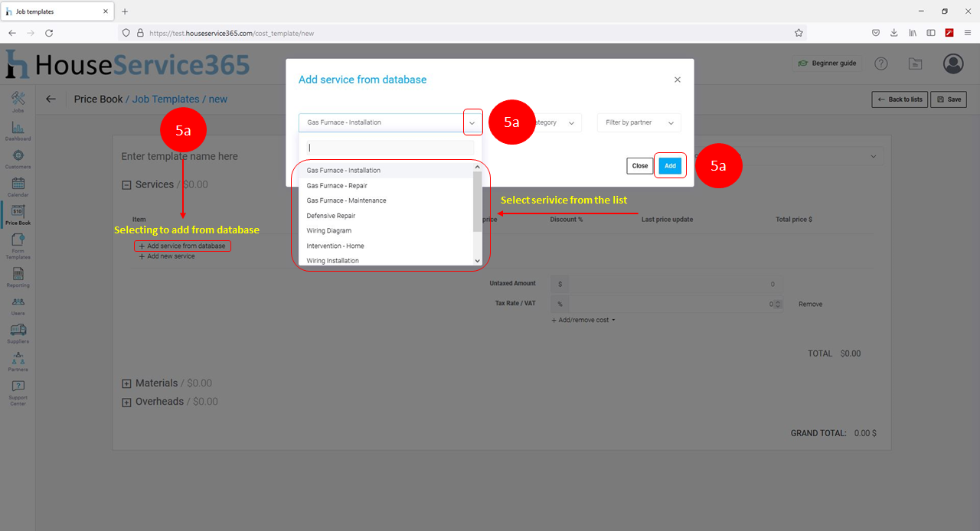Select Price Book in the sidebar
Image resolution: width=980 pixels, height=531 pixels.
tap(18, 215)
